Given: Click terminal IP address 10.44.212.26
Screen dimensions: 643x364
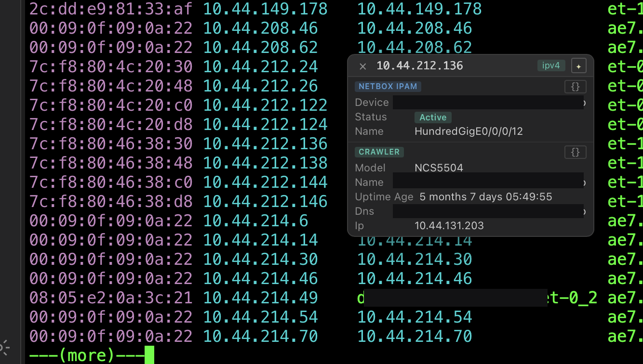Looking at the screenshot, I should click(260, 86).
